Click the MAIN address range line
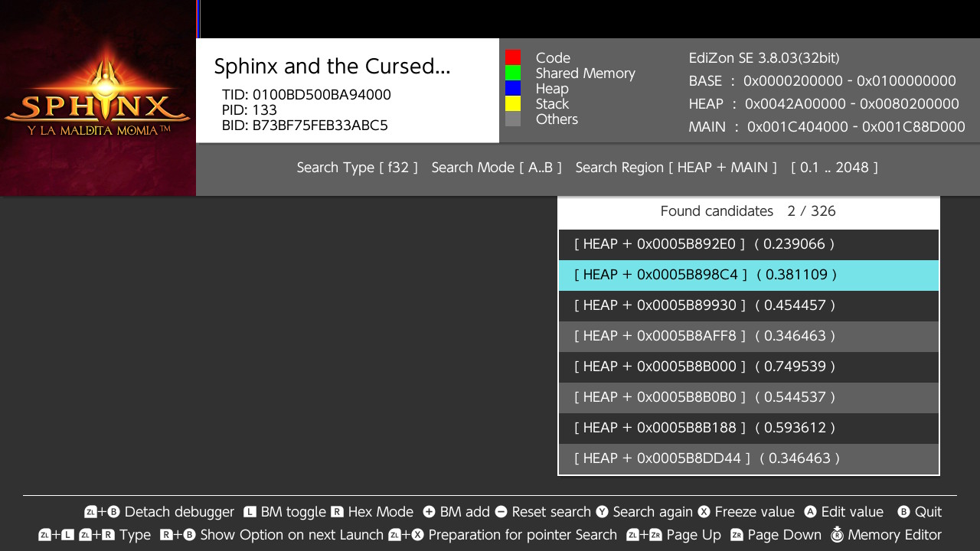This screenshot has height=551, width=980. (x=827, y=127)
